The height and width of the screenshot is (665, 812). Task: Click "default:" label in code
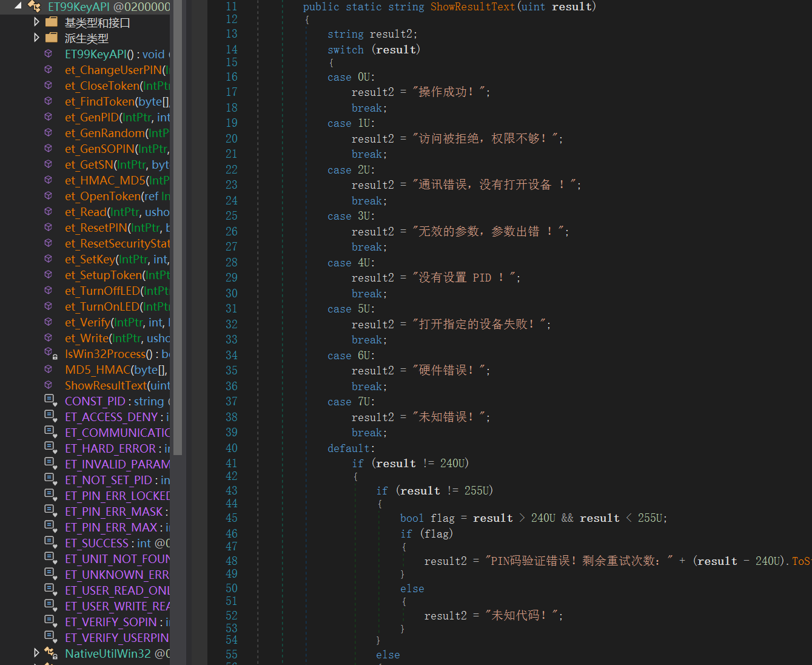coord(351,448)
